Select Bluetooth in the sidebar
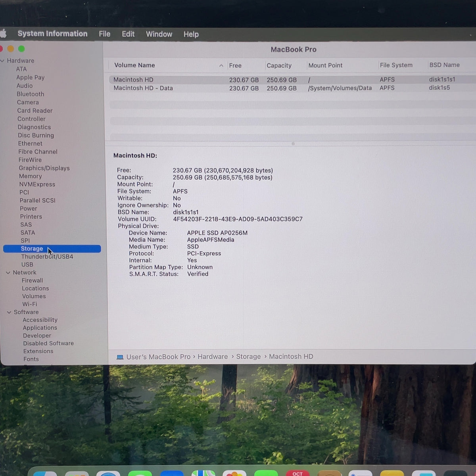This screenshot has width=476, height=476. (30, 94)
